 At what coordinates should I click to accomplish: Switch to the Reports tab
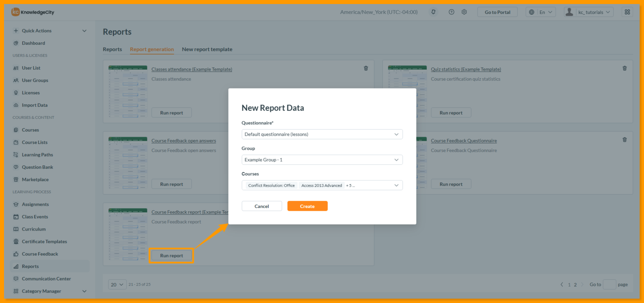tap(112, 49)
